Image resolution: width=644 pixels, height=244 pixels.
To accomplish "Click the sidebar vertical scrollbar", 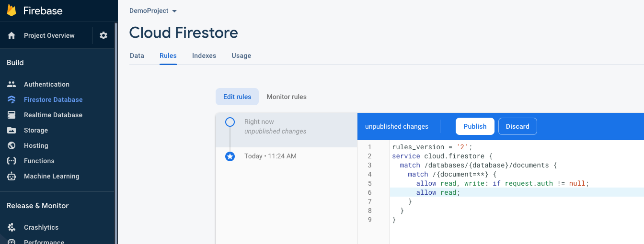I will click(116, 133).
